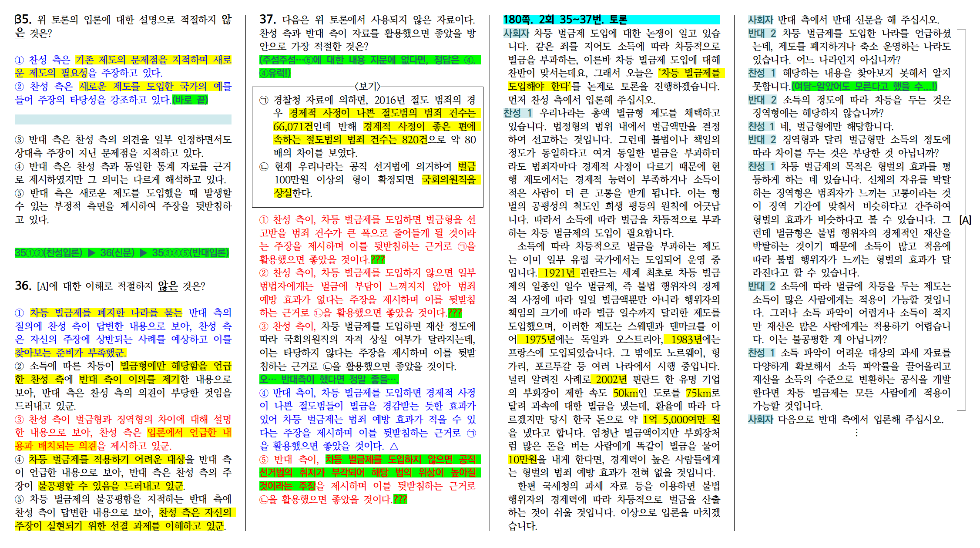Click the question number 37 heading

click(267, 20)
